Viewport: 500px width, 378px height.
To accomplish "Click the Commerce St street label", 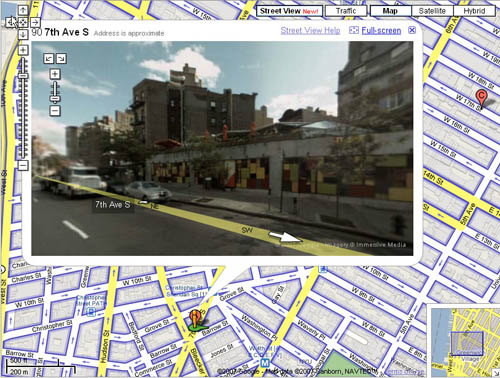I will [154, 368].
